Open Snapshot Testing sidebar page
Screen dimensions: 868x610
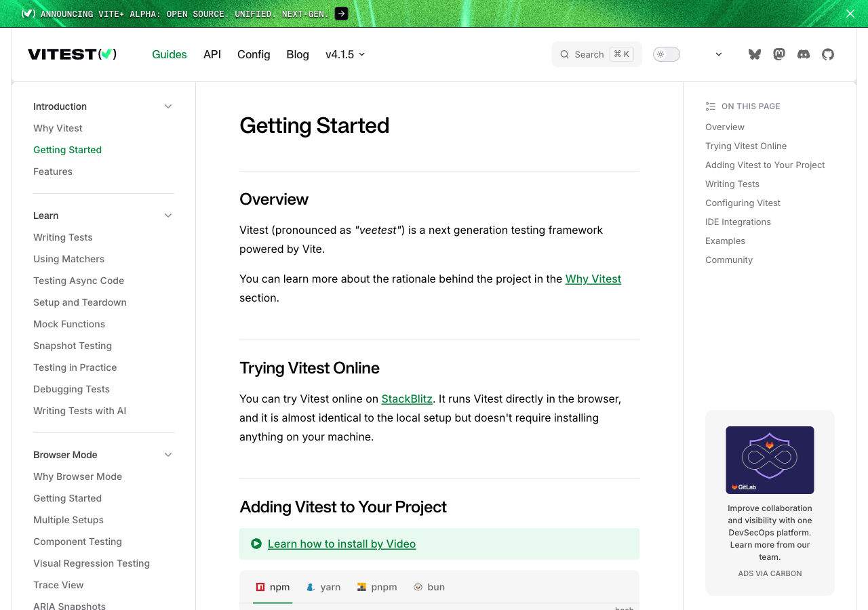pyautogui.click(x=73, y=346)
